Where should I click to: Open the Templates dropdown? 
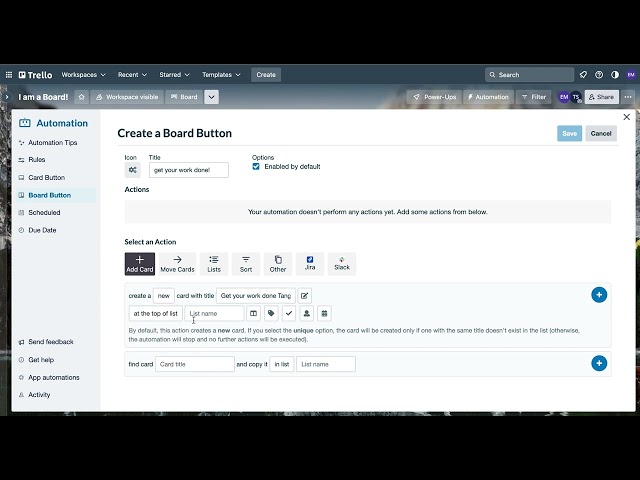click(221, 75)
